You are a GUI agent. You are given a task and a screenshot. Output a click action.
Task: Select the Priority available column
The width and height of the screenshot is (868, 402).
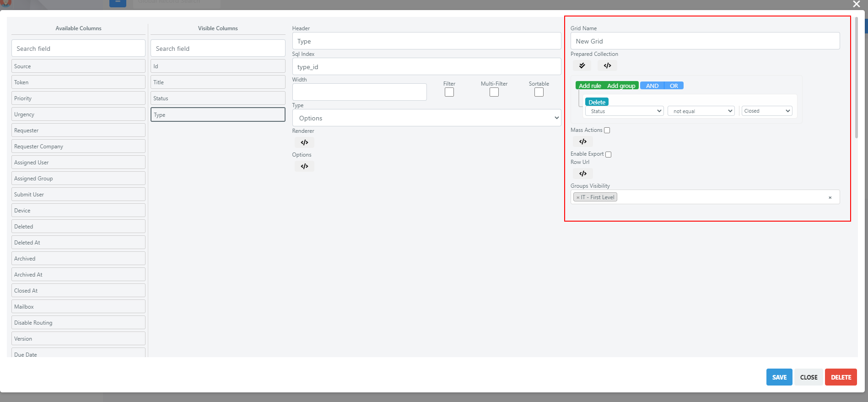78,98
